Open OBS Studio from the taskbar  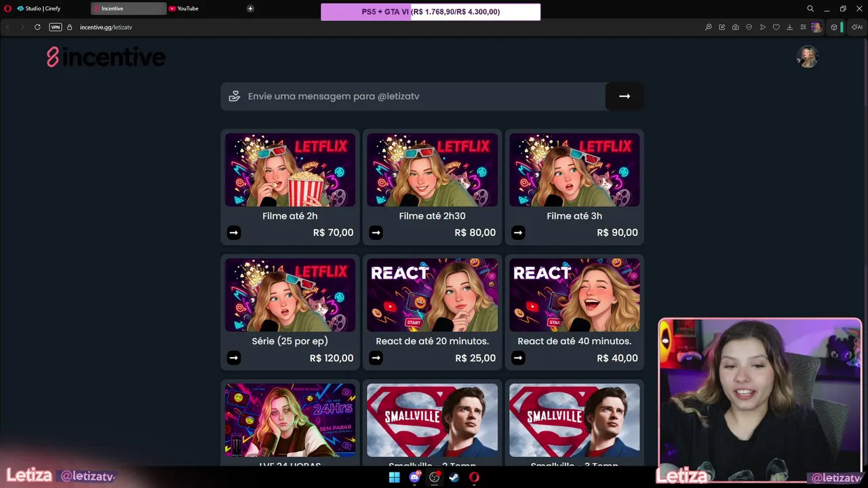tap(434, 477)
